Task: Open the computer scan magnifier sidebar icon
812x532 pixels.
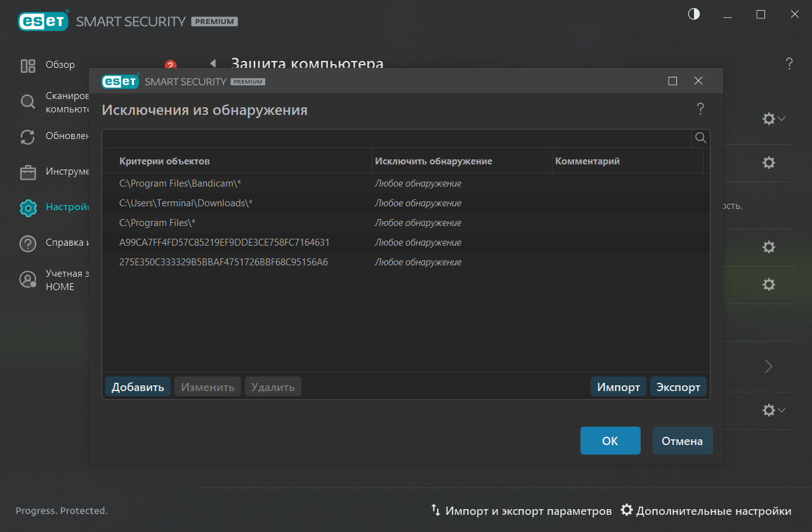Action: tap(28, 102)
